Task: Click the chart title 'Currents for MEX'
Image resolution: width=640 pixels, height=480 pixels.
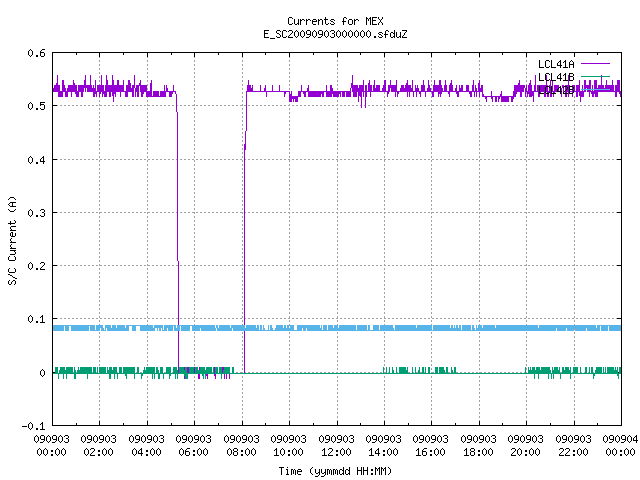Action: point(335,21)
